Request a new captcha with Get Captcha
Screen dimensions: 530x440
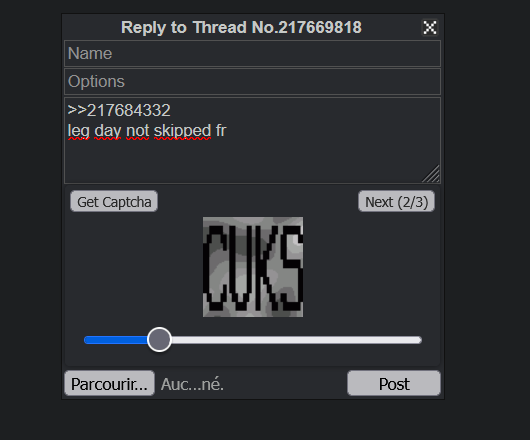[114, 201]
